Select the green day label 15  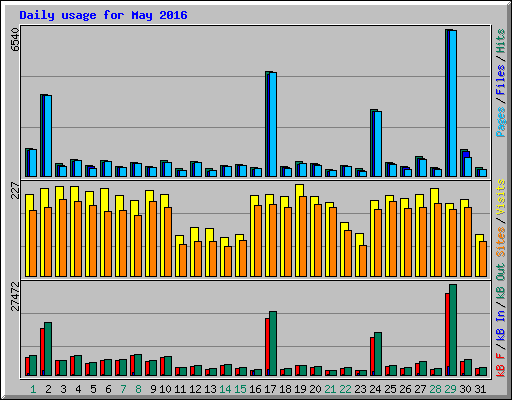240,389
